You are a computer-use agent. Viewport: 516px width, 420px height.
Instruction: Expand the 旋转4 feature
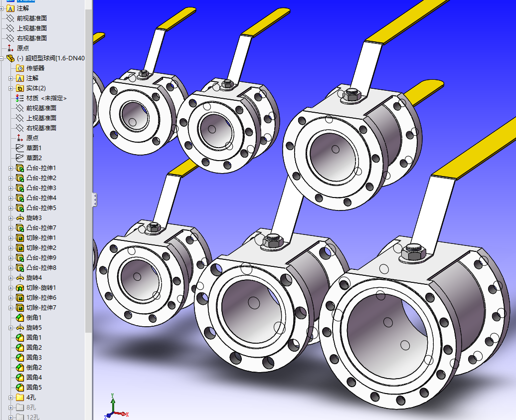coord(10,278)
